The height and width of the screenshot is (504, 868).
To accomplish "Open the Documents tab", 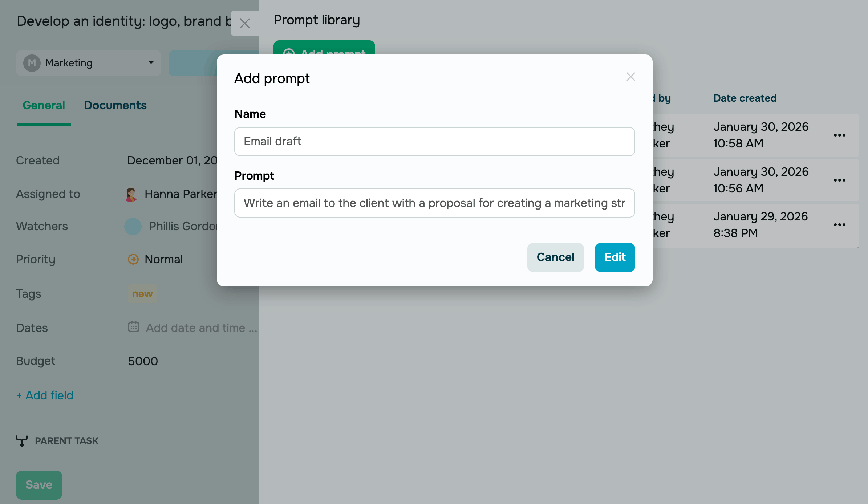I will click(x=115, y=105).
